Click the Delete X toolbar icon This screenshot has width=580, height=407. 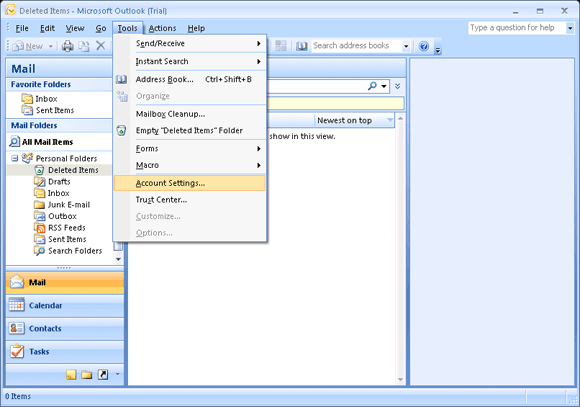coord(101,46)
